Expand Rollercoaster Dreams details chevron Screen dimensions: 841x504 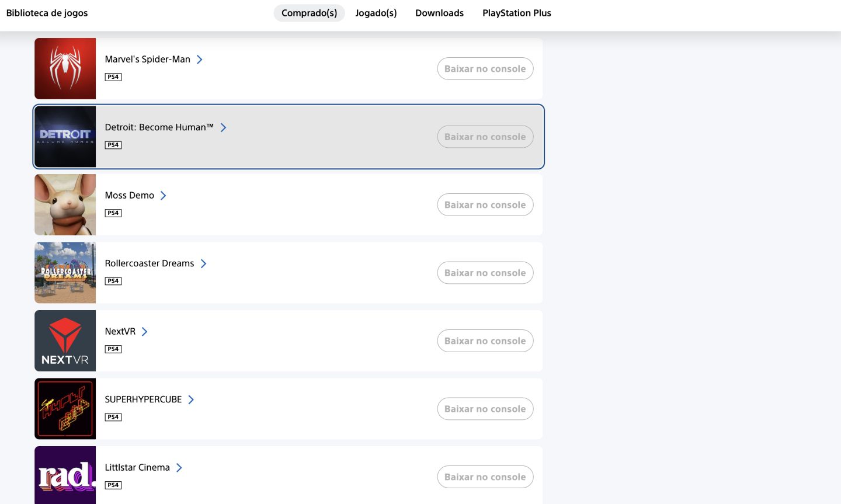pos(203,263)
